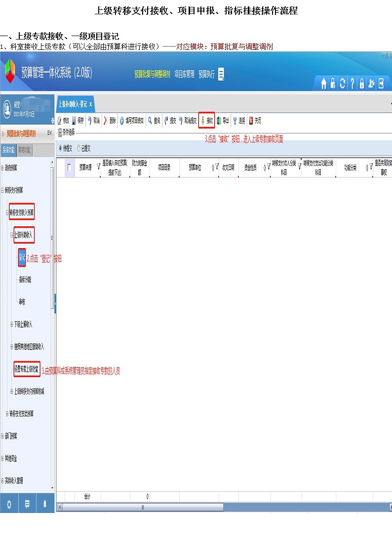Filter the 资金性质 column
392x555 pixels.
click(269, 166)
